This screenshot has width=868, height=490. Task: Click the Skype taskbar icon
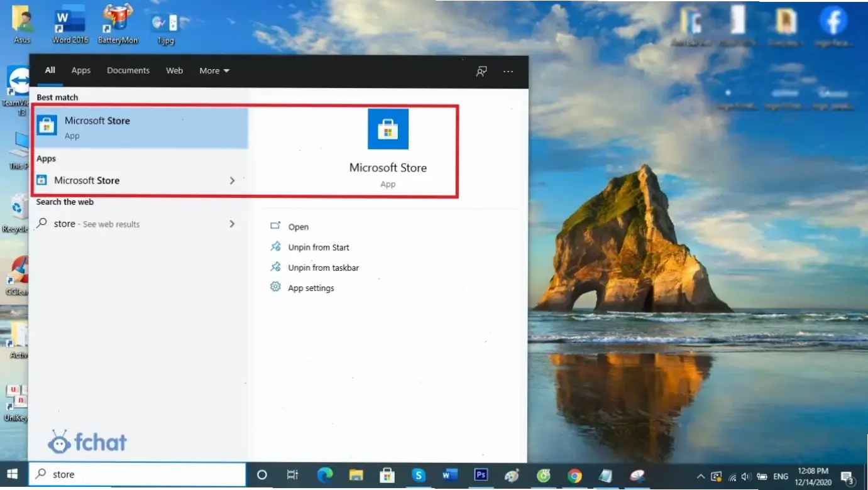pyautogui.click(x=419, y=475)
